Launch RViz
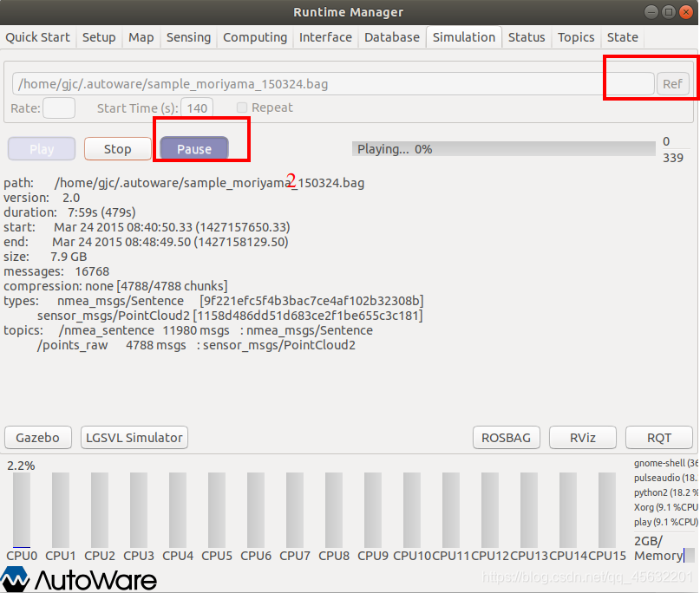700x593 pixels. click(583, 437)
